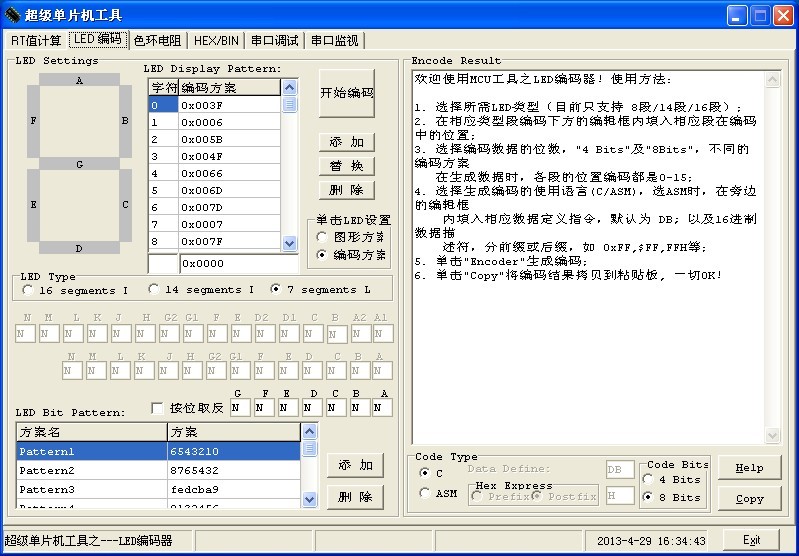Select 8 Bits code option

672,497
